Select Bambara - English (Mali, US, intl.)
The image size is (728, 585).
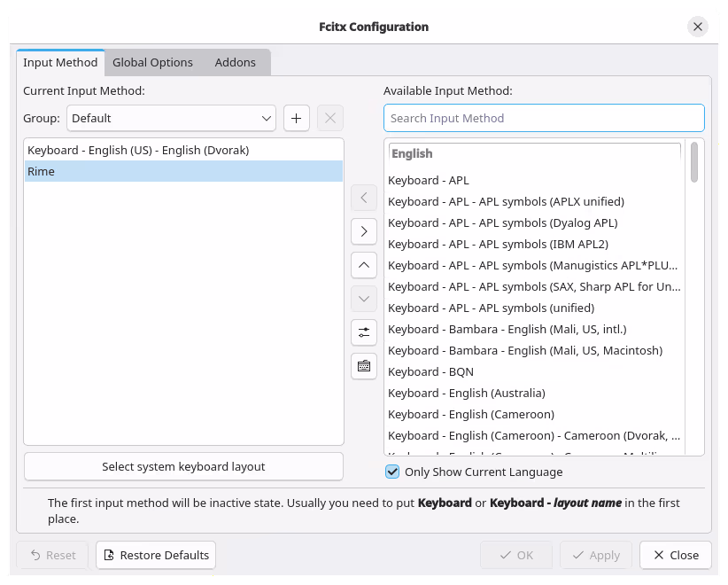534,330
